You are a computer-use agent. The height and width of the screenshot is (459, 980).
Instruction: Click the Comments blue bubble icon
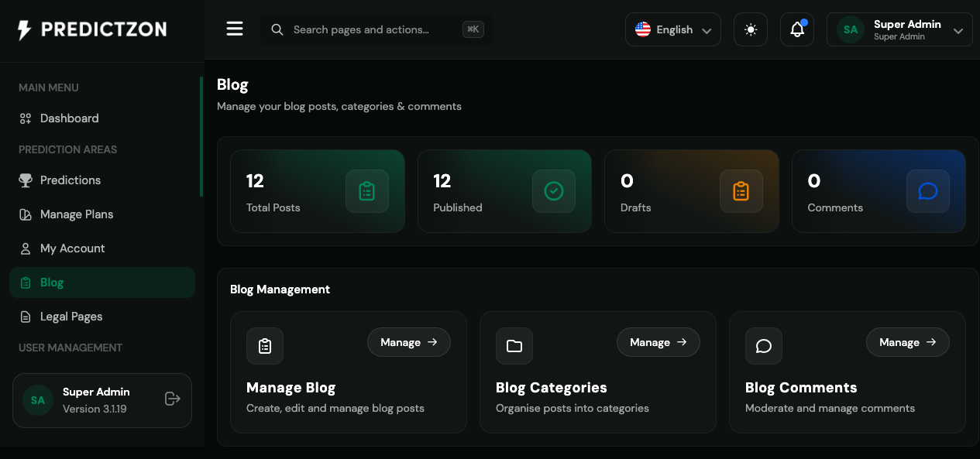pyautogui.click(x=928, y=191)
